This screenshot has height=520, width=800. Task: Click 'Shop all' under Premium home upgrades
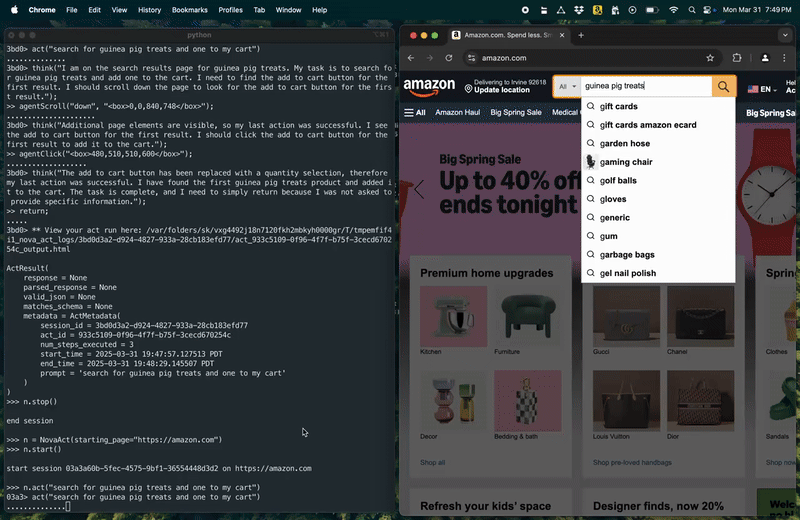(x=433, y=462)
